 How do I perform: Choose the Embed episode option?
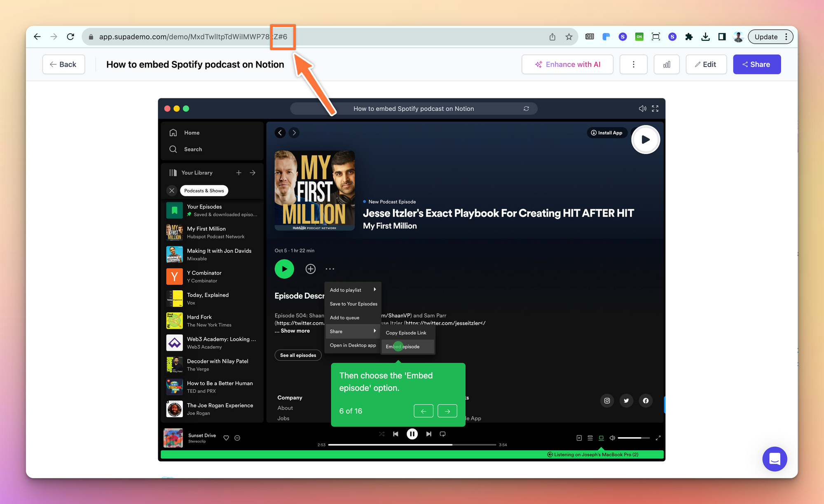(x=407, y=347)
